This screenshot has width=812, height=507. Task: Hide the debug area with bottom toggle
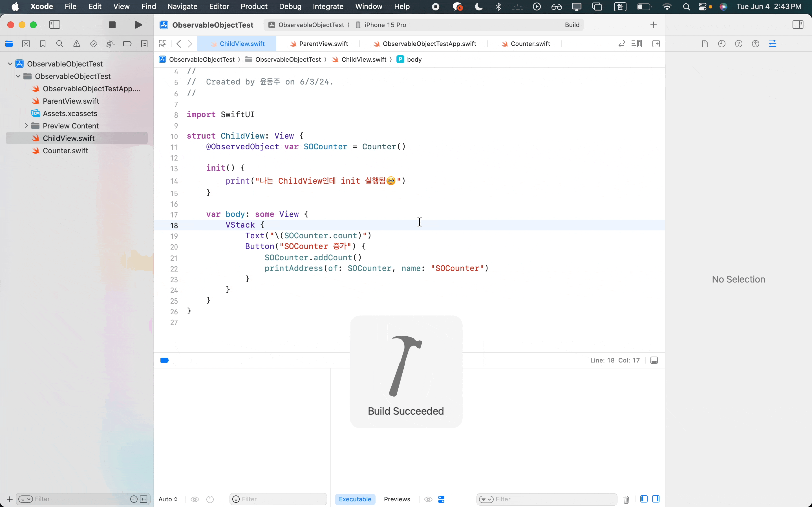tap(654, 361)
